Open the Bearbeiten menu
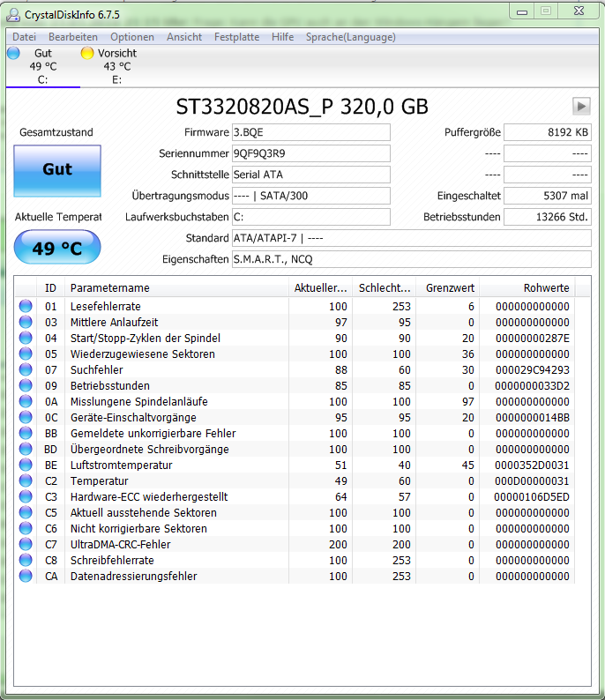605x700 pixels. [x=73, y=37]
